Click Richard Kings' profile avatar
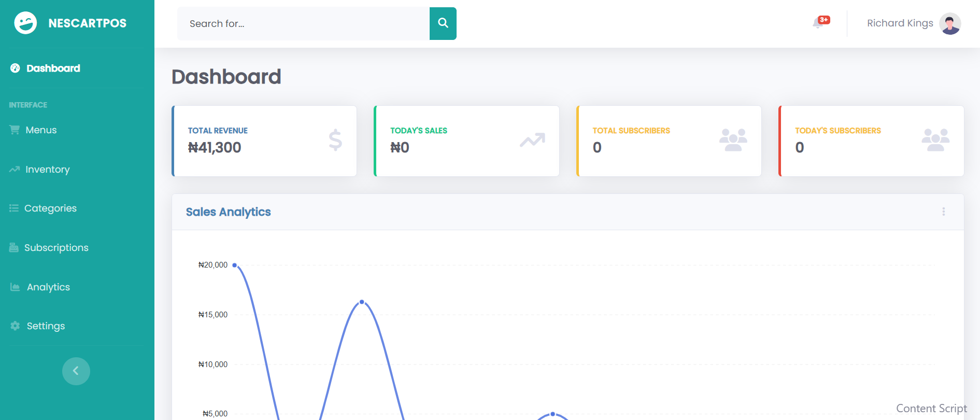The image size is (980, 420). 949,23
